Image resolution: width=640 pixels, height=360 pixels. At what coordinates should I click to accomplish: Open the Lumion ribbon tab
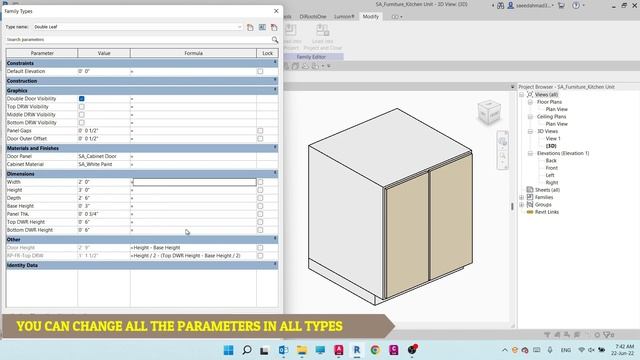point(344,17)
